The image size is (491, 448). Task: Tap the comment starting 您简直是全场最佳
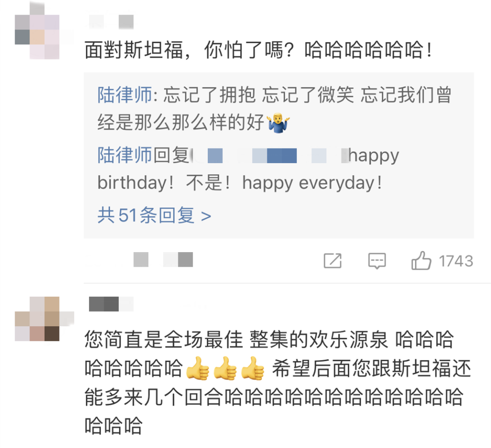pyautogui.click(x=278, y=382)
